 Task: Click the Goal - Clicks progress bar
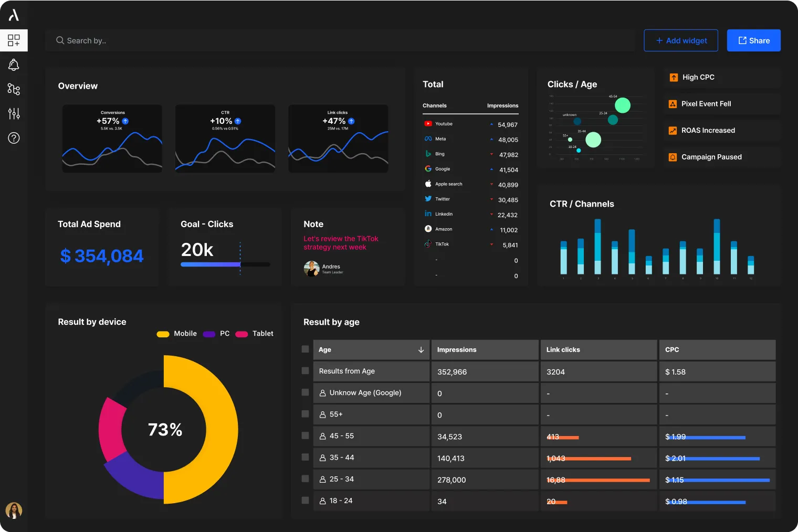pyautogui.click(x=225, y=264)
